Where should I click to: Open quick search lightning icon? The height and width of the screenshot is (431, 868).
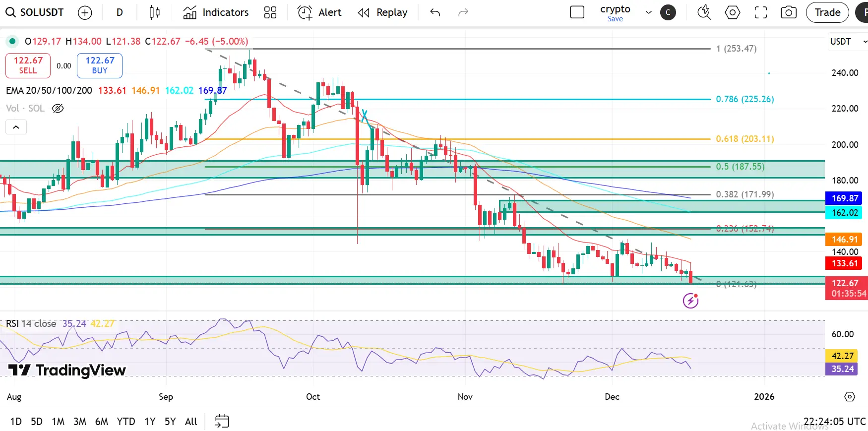point(704,12)
